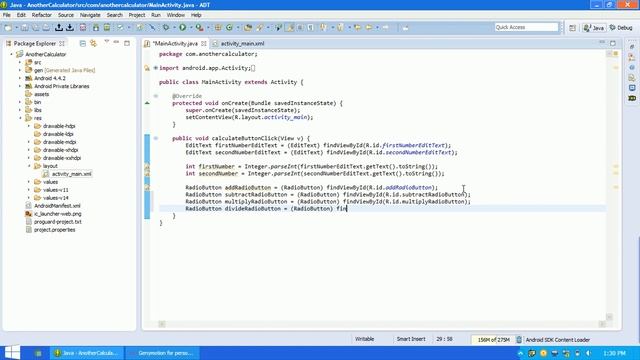Minimize the Package Explorer view
Image resolution: width=640 pixels, height=360 pixels.
[x=116, y=43]
